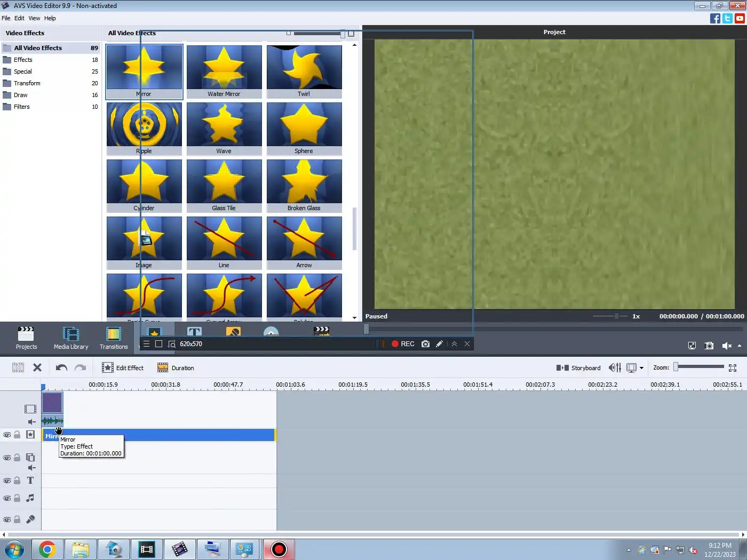Toggle visibility of the video effects track
This screenshot has width=747, height=560.
pos(7,435)
